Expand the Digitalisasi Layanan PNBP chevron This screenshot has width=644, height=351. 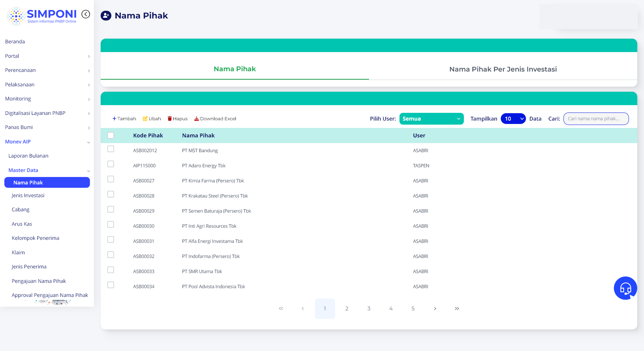pyautogui.click(x=89, y=114)
